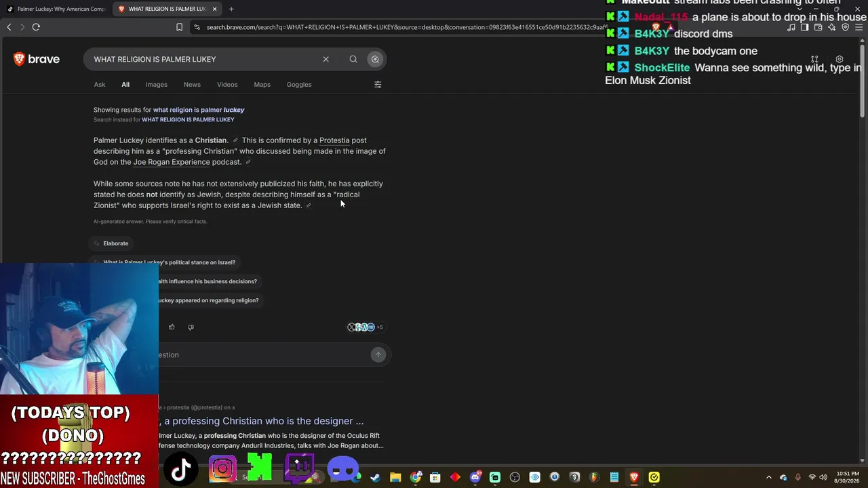Image resolution: width=868 pixels, height=488 pixels.
Task: Open the Brave playlist music note icon
Action: 791,27
